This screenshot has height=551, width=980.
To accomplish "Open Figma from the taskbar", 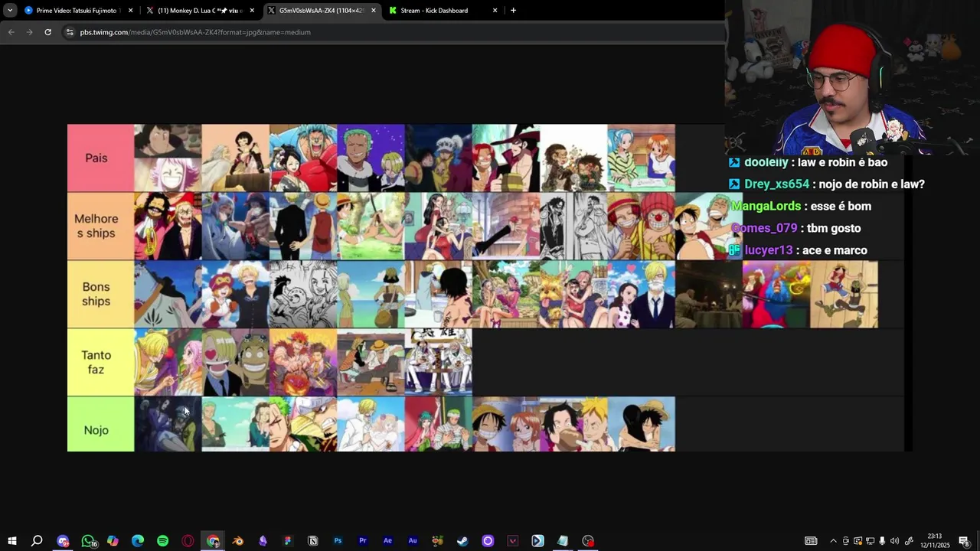I will coord(288,541).
